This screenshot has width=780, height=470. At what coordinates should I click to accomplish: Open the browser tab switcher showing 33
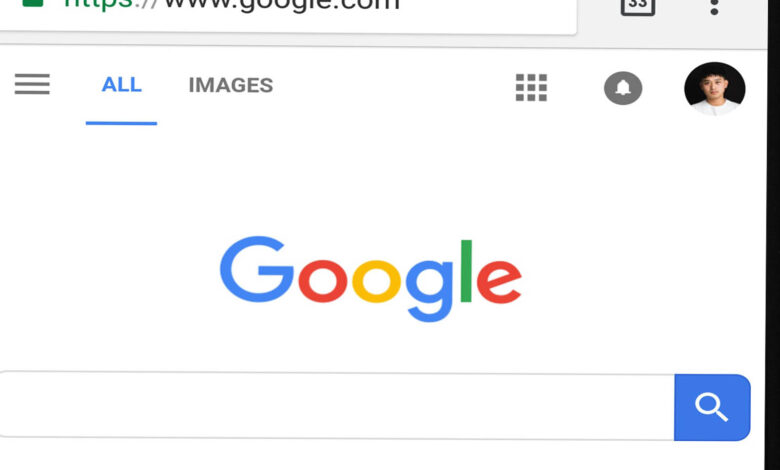tap(638, 5)
